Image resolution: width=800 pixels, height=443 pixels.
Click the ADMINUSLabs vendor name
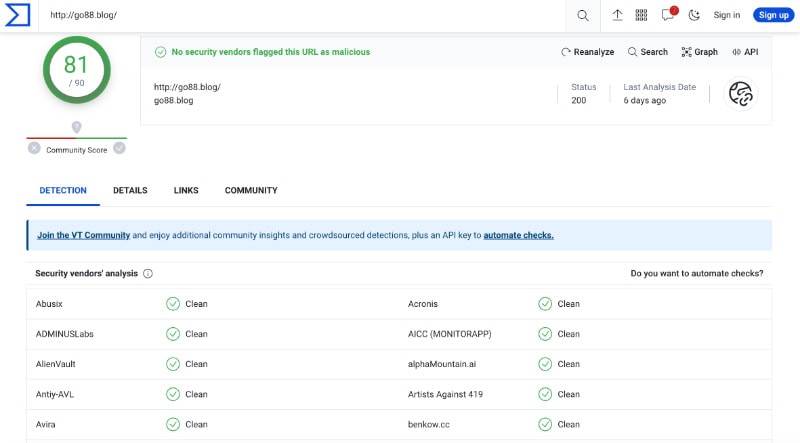pyautogui.click(x=65, y=334)
